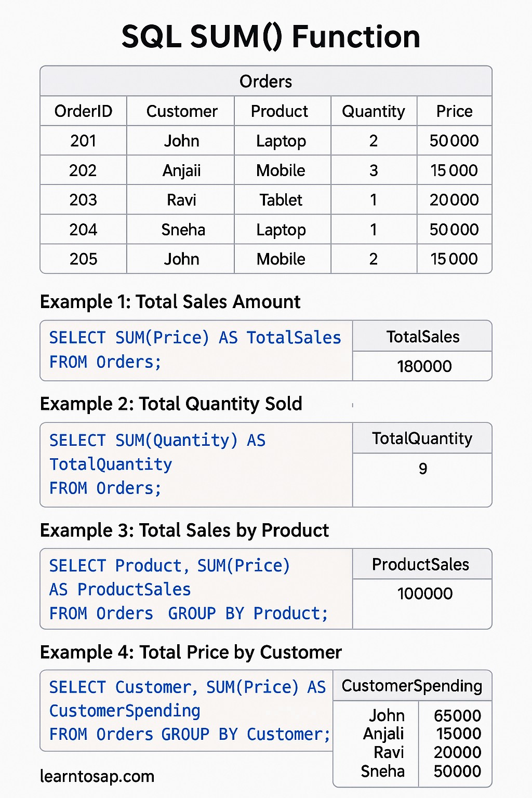The image size is (532, 798).
Task: Open the learntosap.com link
Action: pyautogui.click(x=97, y=776)
